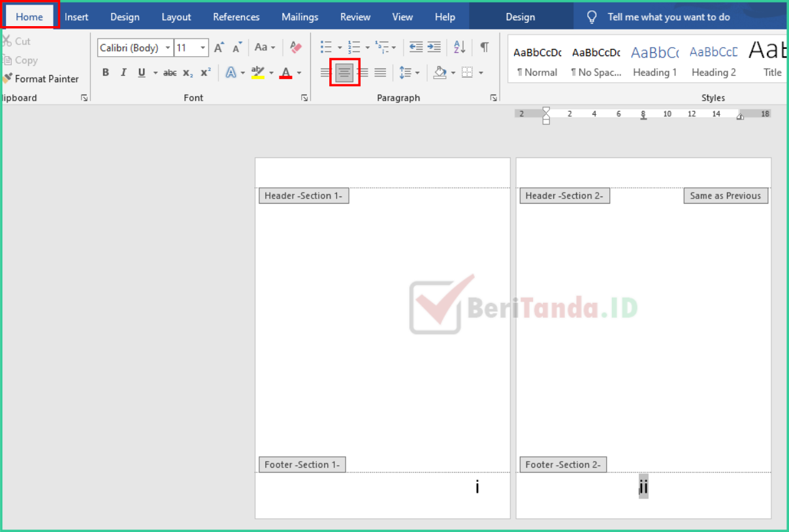789x532 pixels.
Task: Click the Text Effects icon
Action: (x=231, y=72)
